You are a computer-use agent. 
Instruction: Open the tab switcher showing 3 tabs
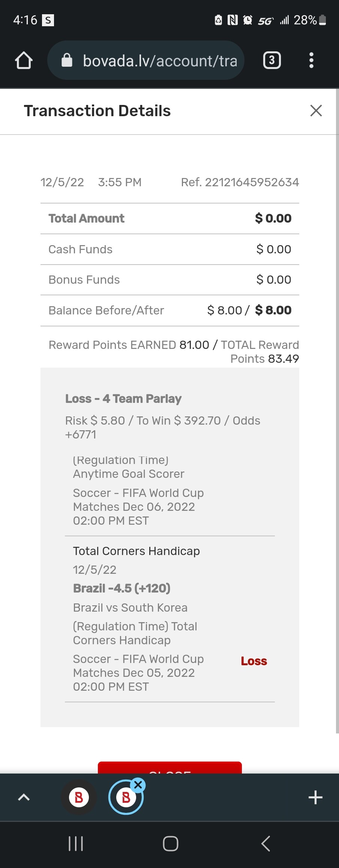point(272,60)
